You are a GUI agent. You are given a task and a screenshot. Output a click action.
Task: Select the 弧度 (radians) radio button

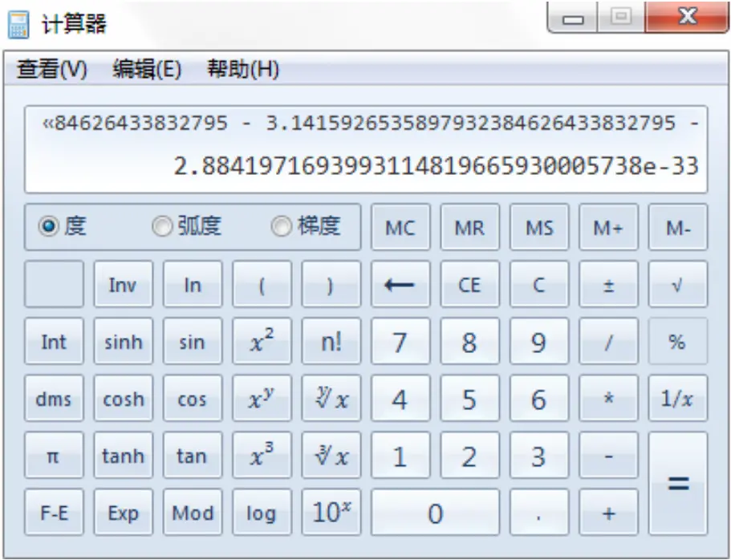tap(163, 228)
